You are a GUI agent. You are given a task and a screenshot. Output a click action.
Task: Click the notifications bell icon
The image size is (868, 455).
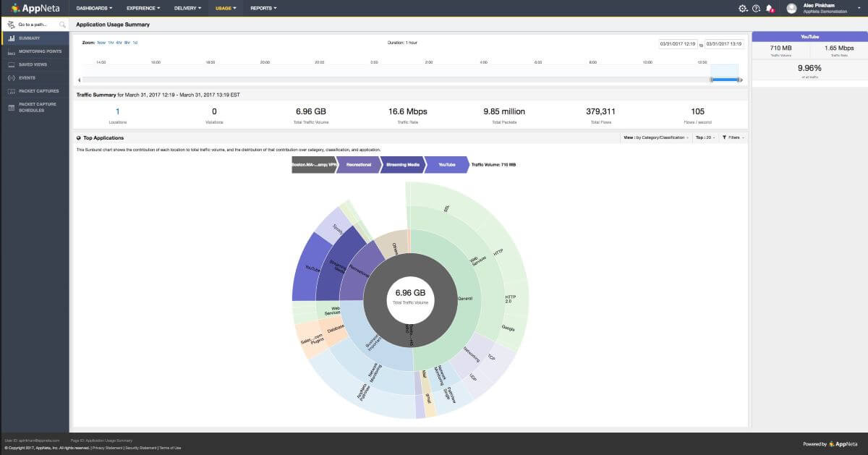(x=769, y=8)
